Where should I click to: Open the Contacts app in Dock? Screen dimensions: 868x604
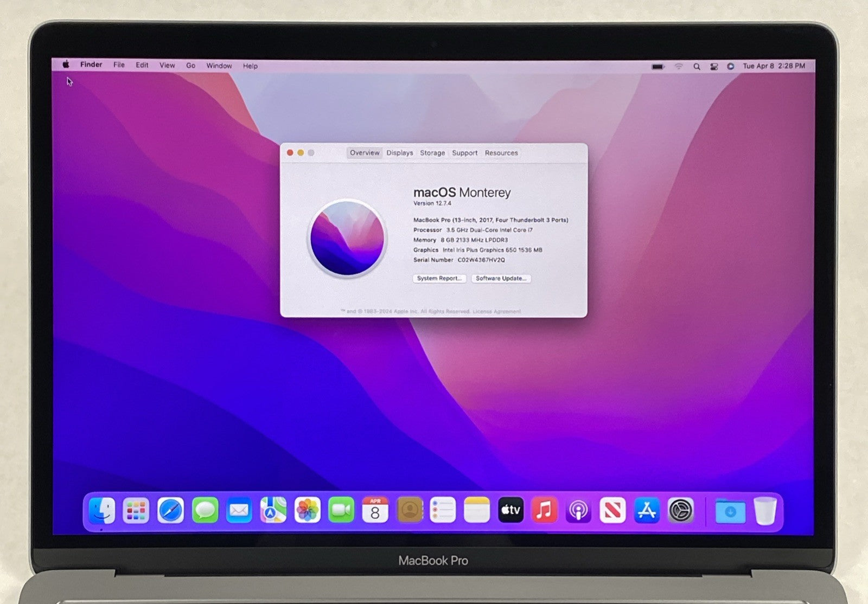(410, 510)
